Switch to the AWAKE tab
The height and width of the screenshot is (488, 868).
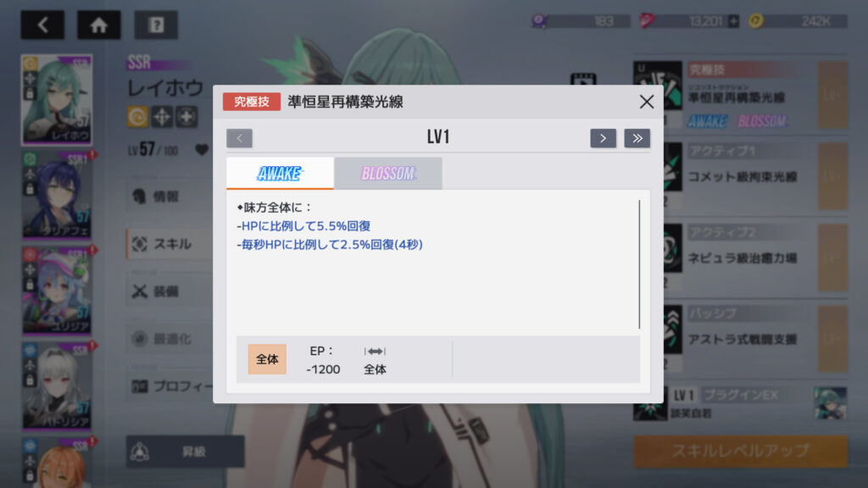tap(280, 174)
